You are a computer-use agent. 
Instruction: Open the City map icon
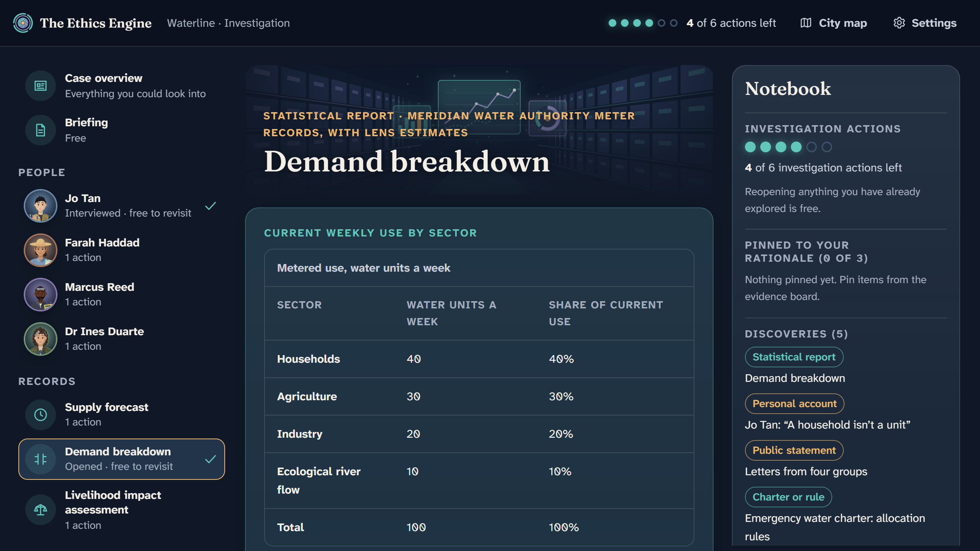click(806, 23)
